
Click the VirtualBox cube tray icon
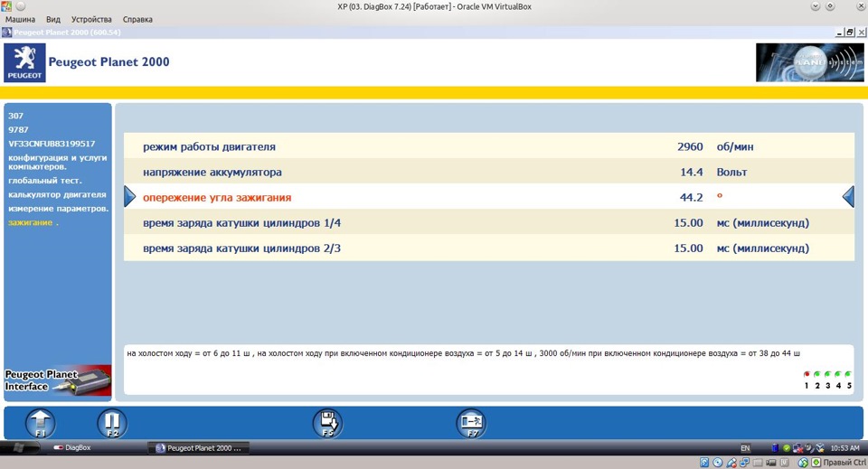pos(820,448)
